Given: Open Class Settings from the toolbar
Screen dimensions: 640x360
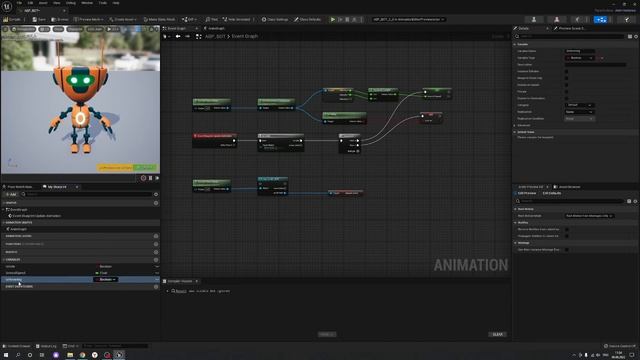Looking at the screenshot, I should (275, 19).
